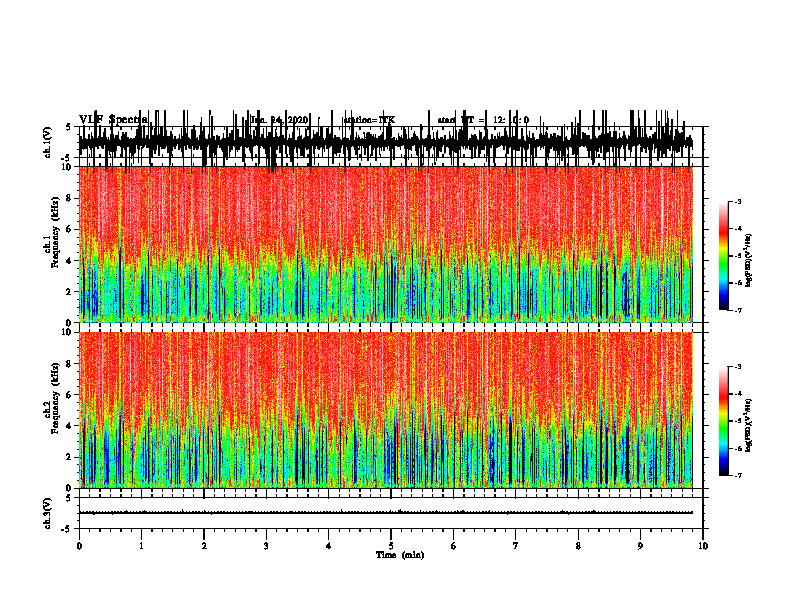Click the -7 label on ch.2 color bar
This screenshot has height=612, width=792.
tap(738, 475)
